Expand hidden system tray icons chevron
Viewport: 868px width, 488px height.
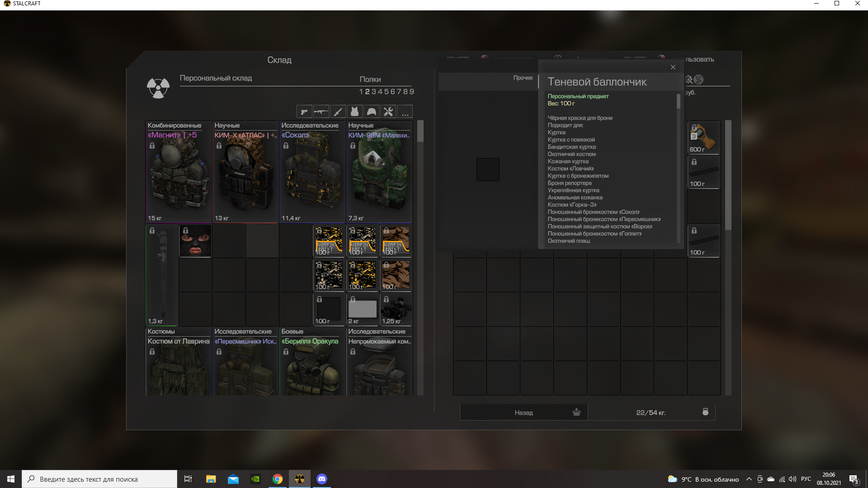click(x=749, y=479)
